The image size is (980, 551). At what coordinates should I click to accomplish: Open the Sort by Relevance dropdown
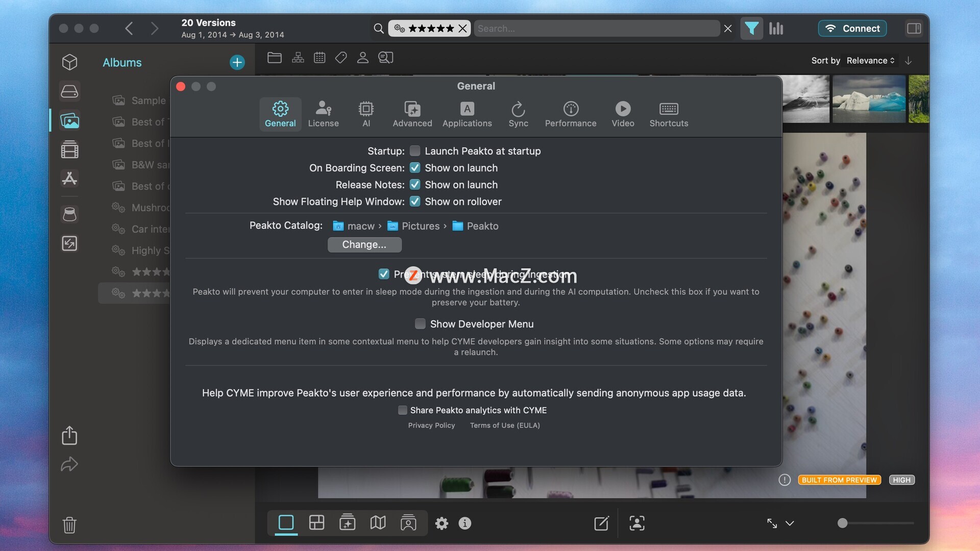tap(870, 61)
